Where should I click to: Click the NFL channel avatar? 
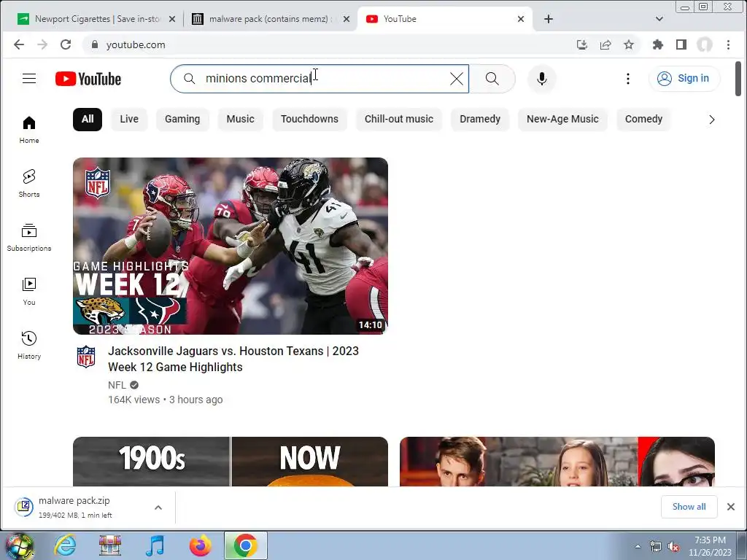pyautogui.click(x=86, y=357)
